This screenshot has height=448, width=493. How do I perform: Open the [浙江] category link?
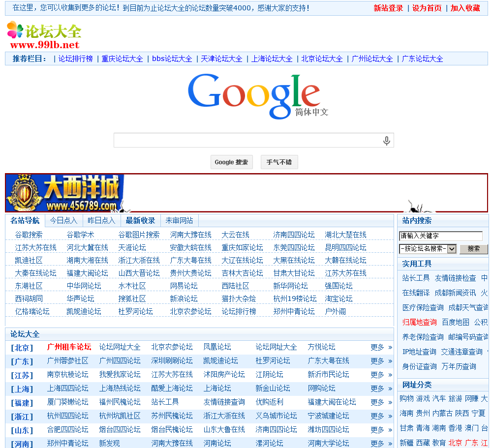pyautogui.click(x=22, y=417)
